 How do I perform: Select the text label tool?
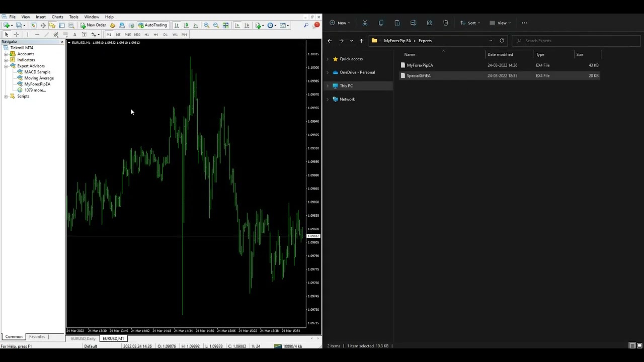point(84,35)
